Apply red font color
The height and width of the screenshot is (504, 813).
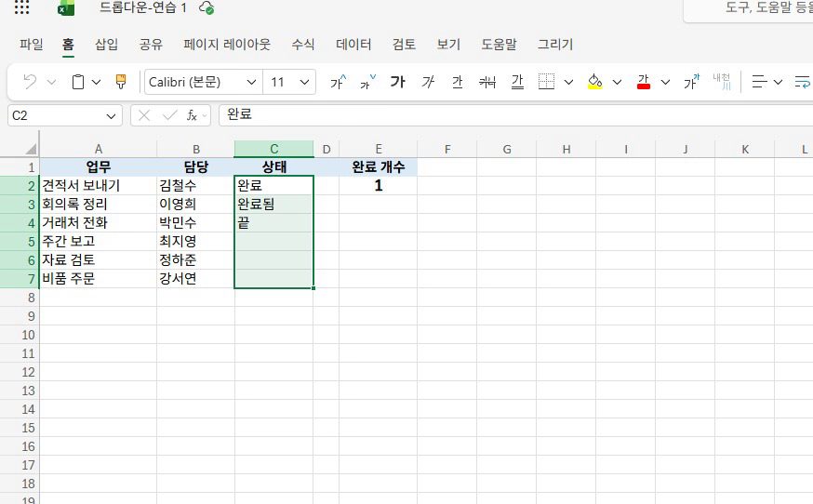[x=644, y=82]
